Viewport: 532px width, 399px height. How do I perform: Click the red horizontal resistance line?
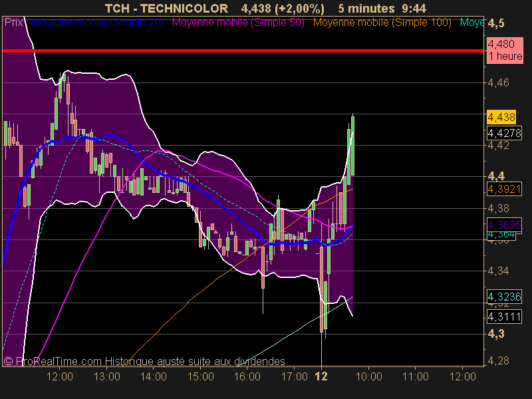click(x=243, y=51)
